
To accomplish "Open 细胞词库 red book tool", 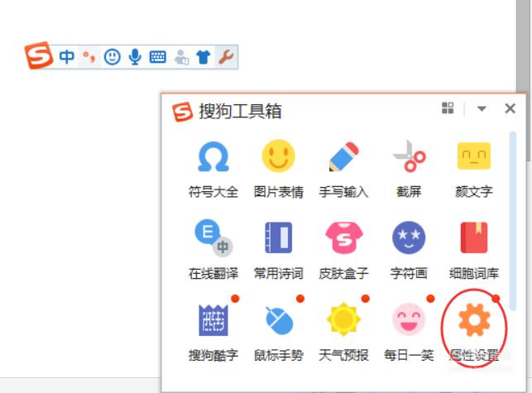I will (474, 250).
